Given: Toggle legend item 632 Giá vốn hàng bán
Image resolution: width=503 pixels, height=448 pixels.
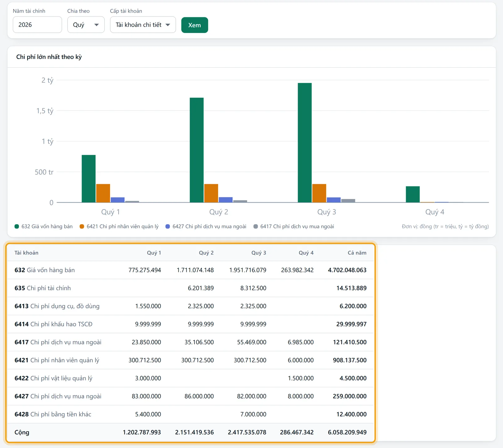Looking at the screenshot, I should (44, 227).
